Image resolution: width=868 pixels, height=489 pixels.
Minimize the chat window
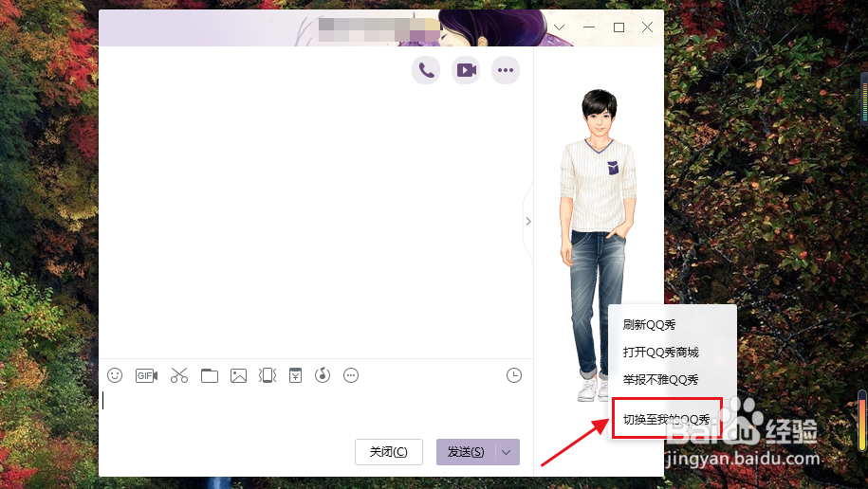point(589,27)
